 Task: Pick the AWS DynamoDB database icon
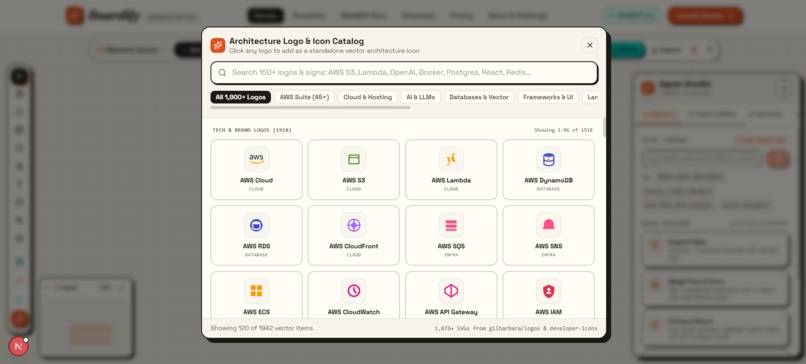(x=548, y=170)
